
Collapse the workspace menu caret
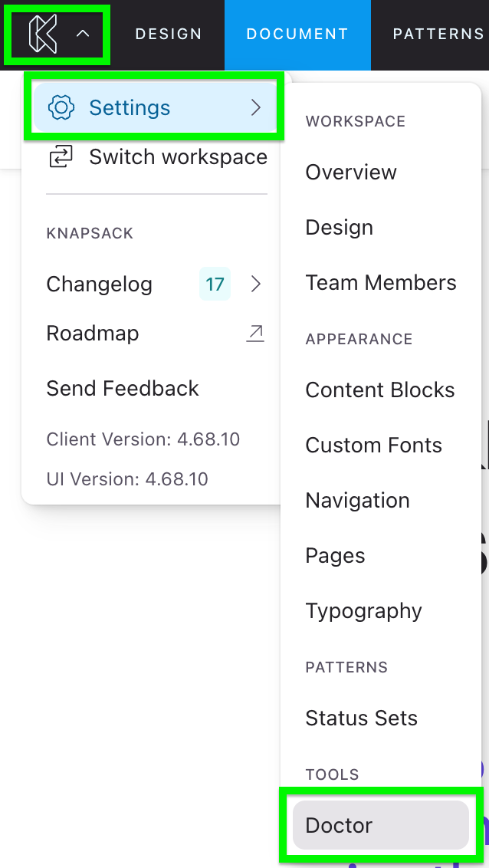point(83,34)
